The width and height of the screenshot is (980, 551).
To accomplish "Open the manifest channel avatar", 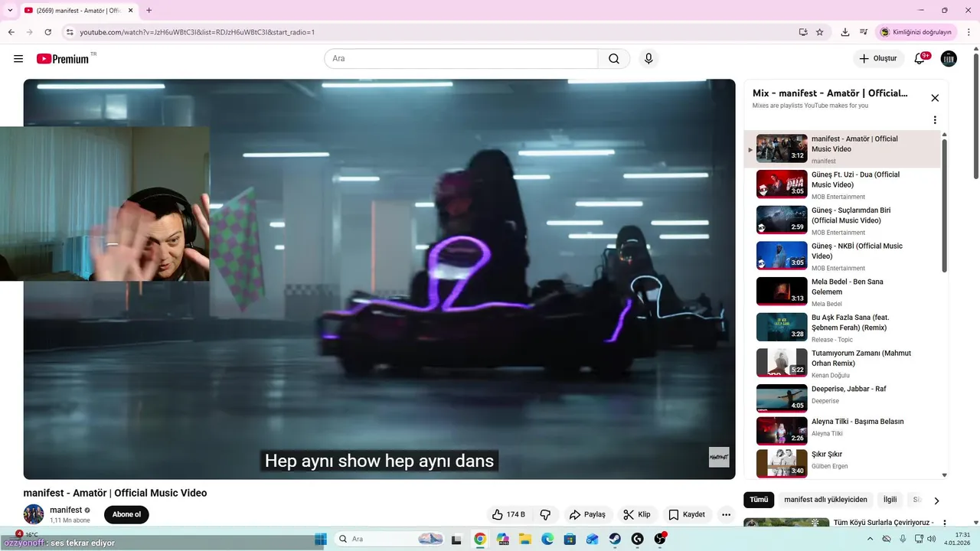I will pyautogui.click(x=34, y=514).
